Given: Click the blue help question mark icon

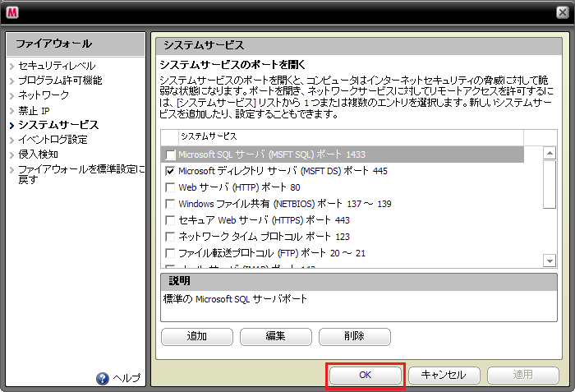Looking at the screenshot, I should coord(103,378).
